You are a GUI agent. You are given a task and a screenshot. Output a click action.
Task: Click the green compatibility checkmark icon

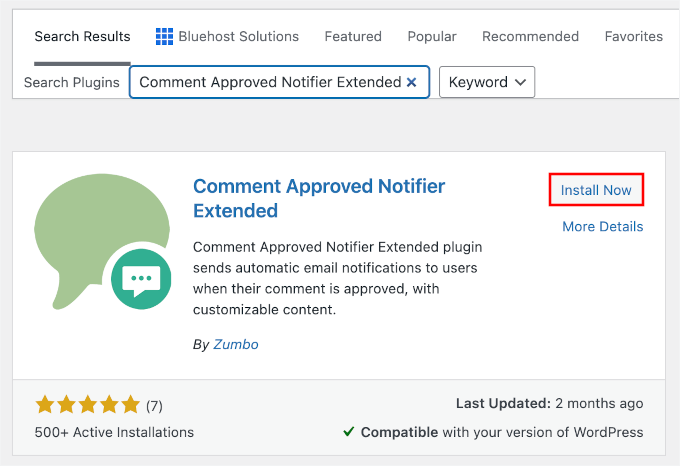[x=349, y=432]
